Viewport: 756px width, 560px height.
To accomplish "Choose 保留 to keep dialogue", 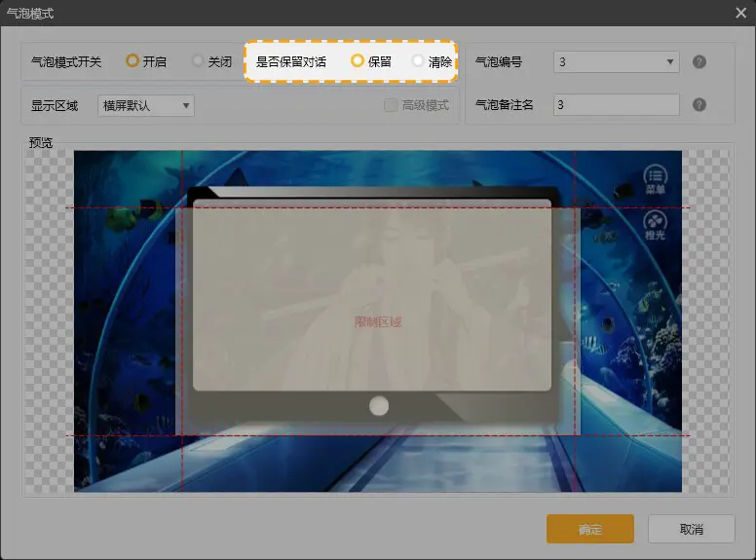I will point(358,61).
